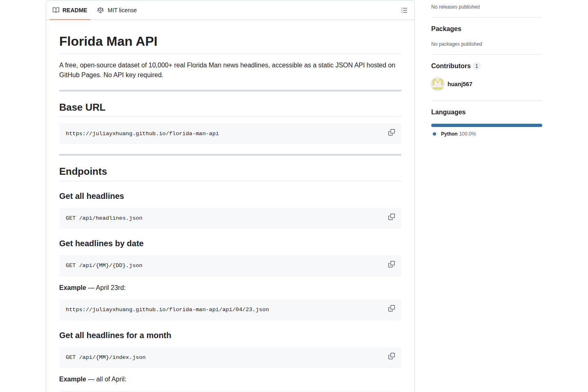The width and height of the screenshot is (588, 392).
Task: Click the Python language color dot
Action: pos(434,134)
